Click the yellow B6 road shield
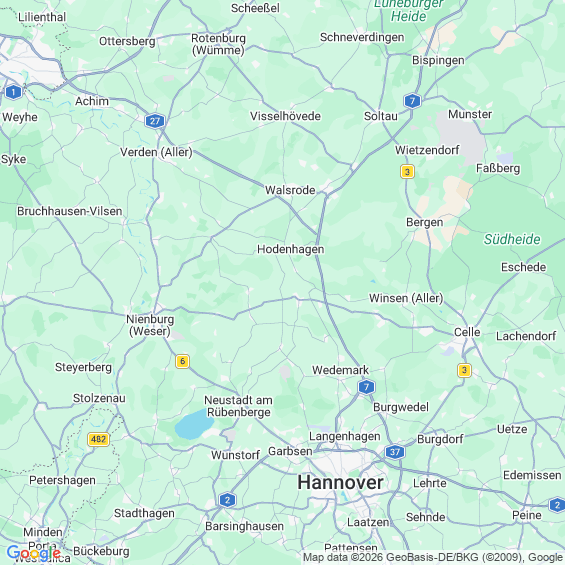 182,361
